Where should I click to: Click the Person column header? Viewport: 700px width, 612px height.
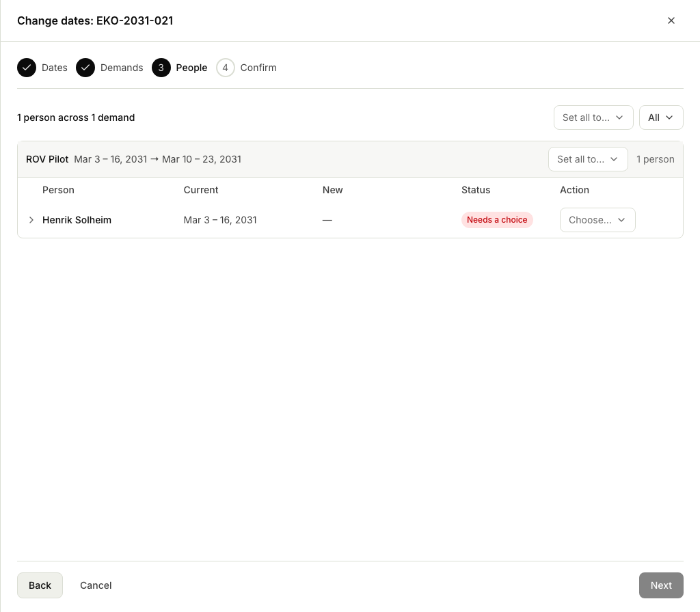59,190
